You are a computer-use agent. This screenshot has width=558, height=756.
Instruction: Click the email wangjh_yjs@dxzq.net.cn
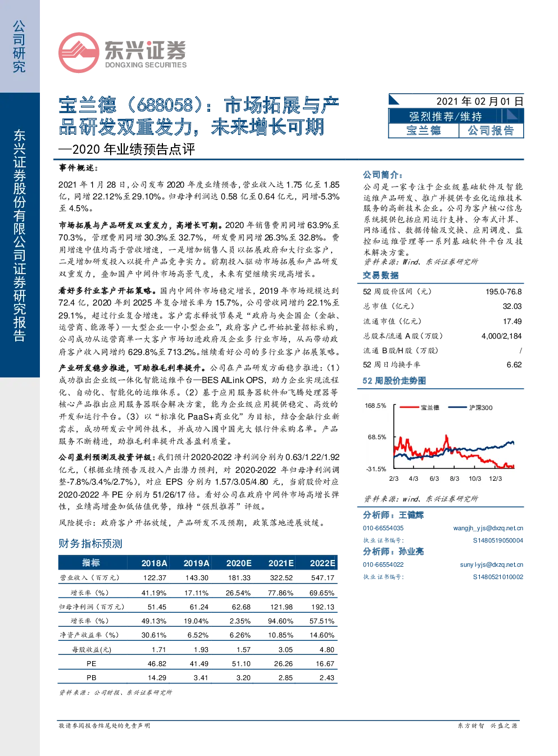[488, 528]
